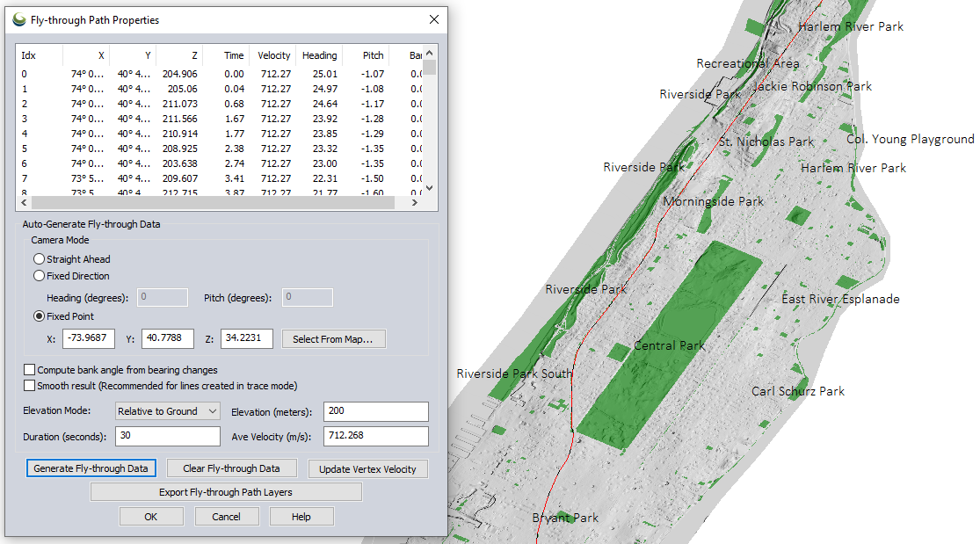Click the Generate Fly-through Data button
This screenshot has height=544, width=980.
[x=91, y=468]
